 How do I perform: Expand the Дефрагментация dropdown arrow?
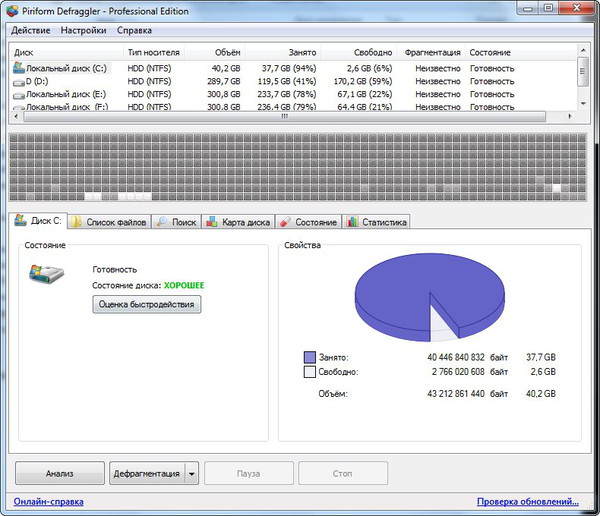click(193, 473)
